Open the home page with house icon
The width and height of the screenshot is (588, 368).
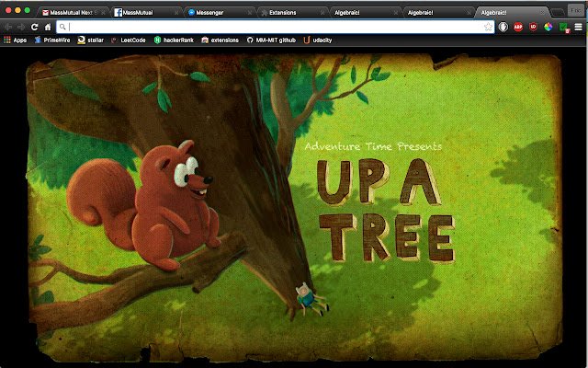(x=48, y=27)
